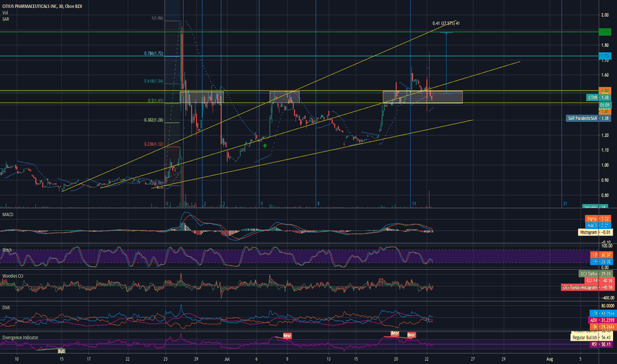The height and width of the screenshot is (364, 617).
Task: Select the 1(1.96) Fibonacci level label
Action: pyautogui.click(x=158, y=18)
